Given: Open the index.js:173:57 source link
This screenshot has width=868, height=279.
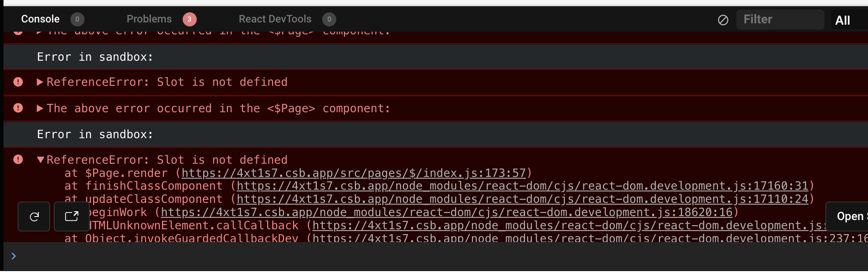Looking at the screenshot, I should point(357,173).
